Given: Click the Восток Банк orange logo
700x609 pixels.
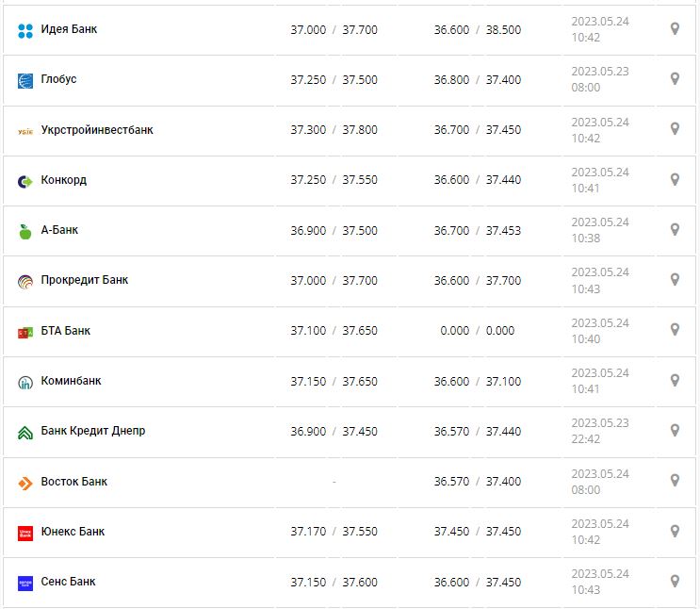Looking at the screenshot, I should point(25,483).
